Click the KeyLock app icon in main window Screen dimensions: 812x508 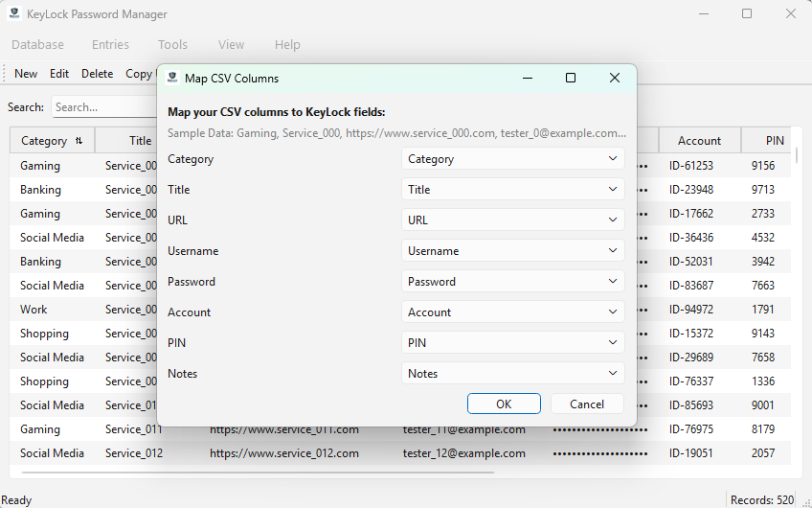[x=14, y=14]
